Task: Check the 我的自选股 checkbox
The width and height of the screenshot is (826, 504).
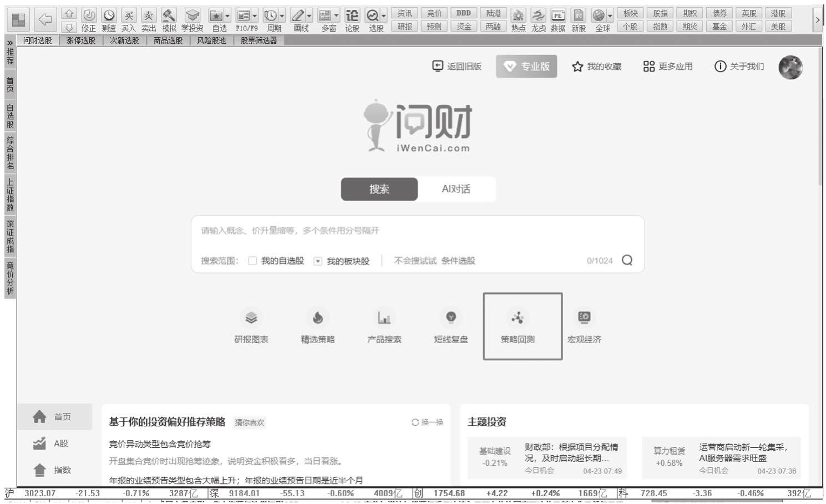Action: 252,261
